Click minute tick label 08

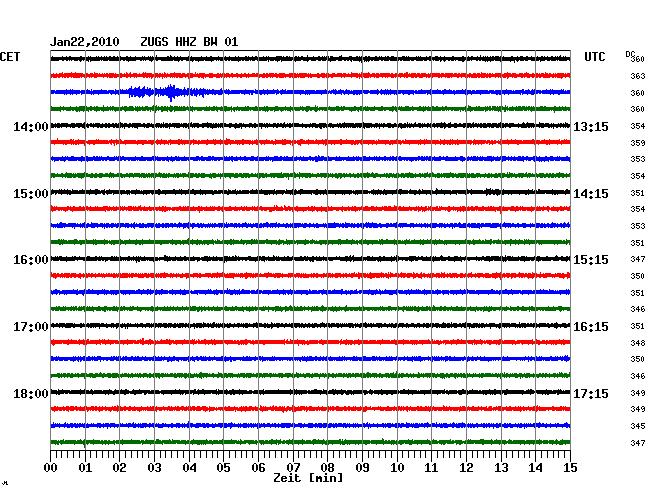click(x=327, y=468)
